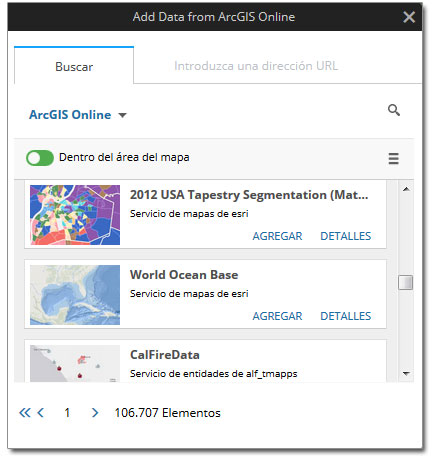Click the results list scrollbar up arrow
Screen dimensions: 437x460
pos(406,189)
